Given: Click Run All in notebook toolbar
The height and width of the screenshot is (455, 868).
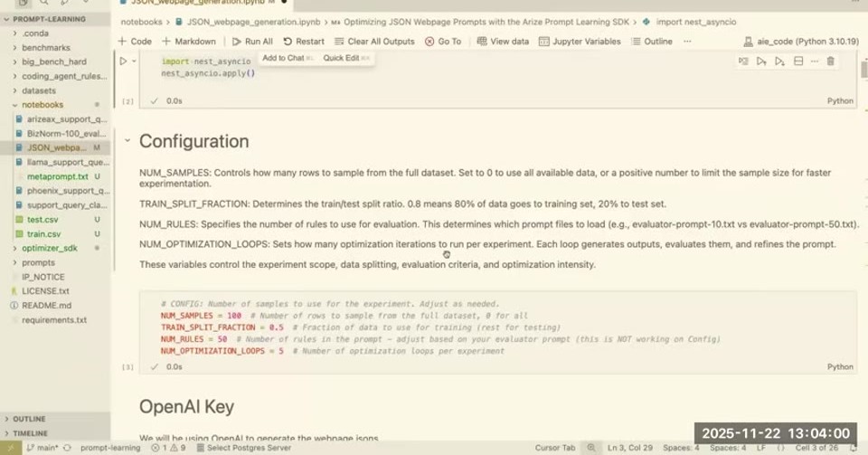Looking at the screenshot, I should point(252,42).
